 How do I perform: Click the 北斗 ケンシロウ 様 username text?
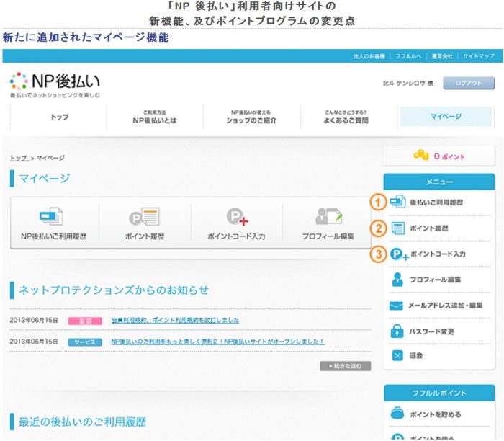point(408,84)
